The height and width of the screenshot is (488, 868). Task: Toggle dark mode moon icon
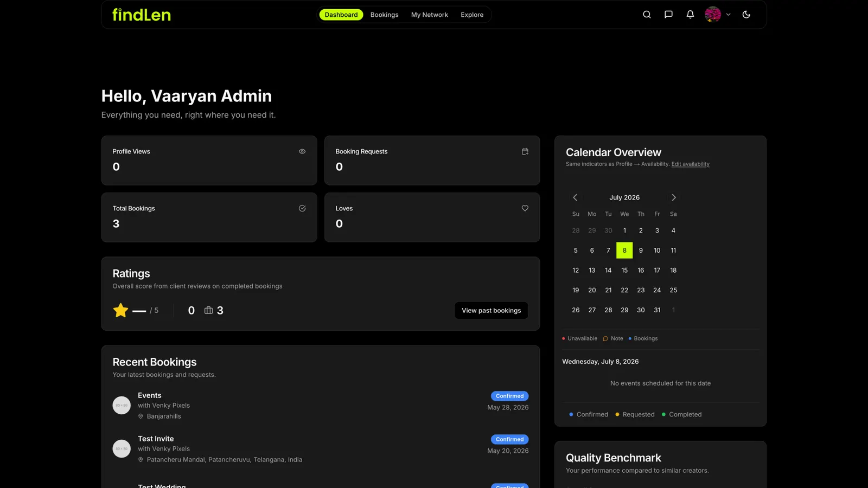[x=746, y=15]
